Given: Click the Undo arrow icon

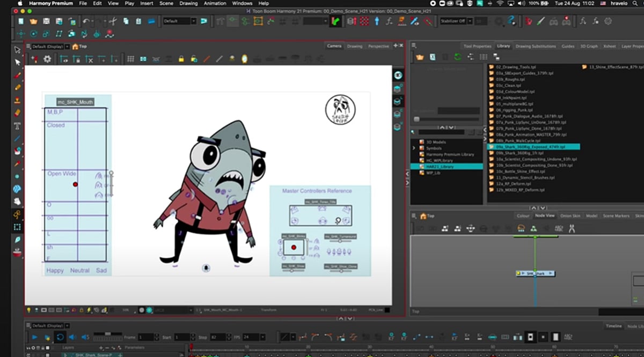Looking at the screenshot, I should (x=86, y=21).
